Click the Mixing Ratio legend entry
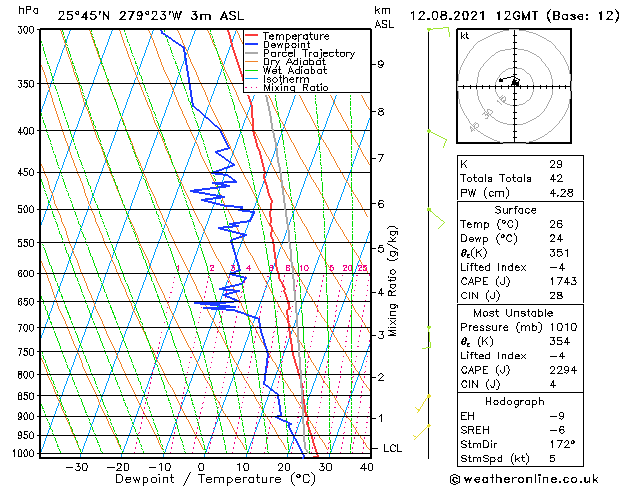 [287, 88]
